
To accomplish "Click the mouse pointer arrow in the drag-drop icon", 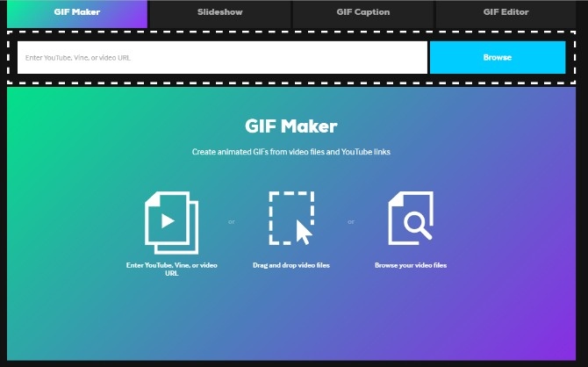I will [304, 234].
